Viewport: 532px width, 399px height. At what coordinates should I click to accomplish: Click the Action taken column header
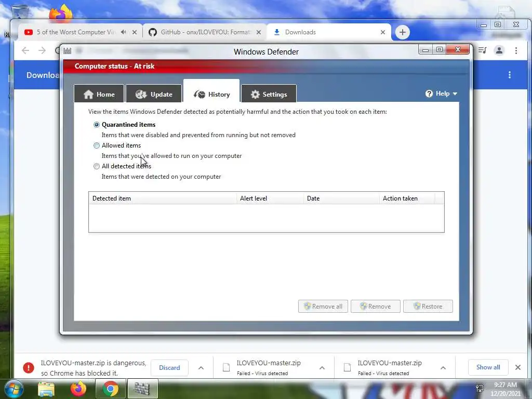(407, 198)
